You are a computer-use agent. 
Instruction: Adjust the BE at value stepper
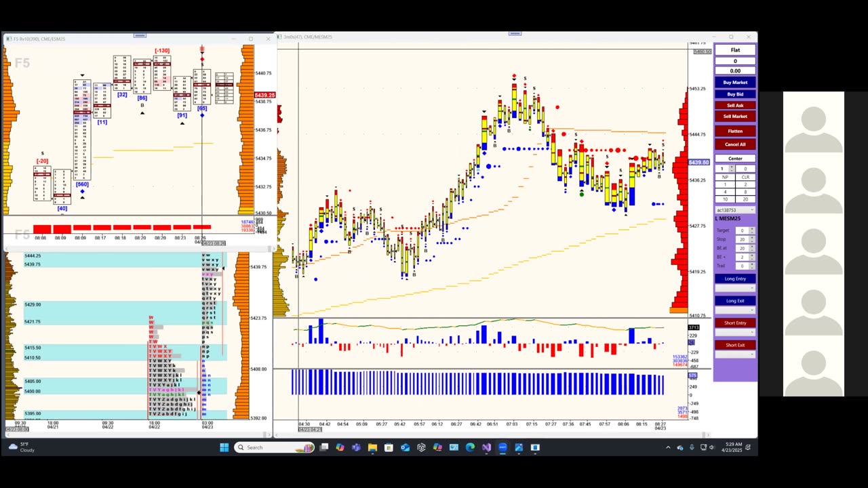[752, 248]
